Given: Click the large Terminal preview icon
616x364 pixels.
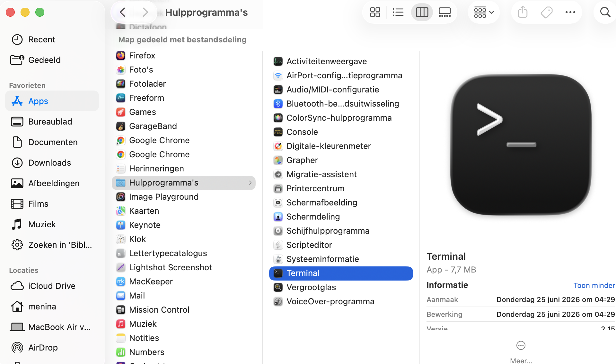Looking at the screenshot, I should click(521, 144).
